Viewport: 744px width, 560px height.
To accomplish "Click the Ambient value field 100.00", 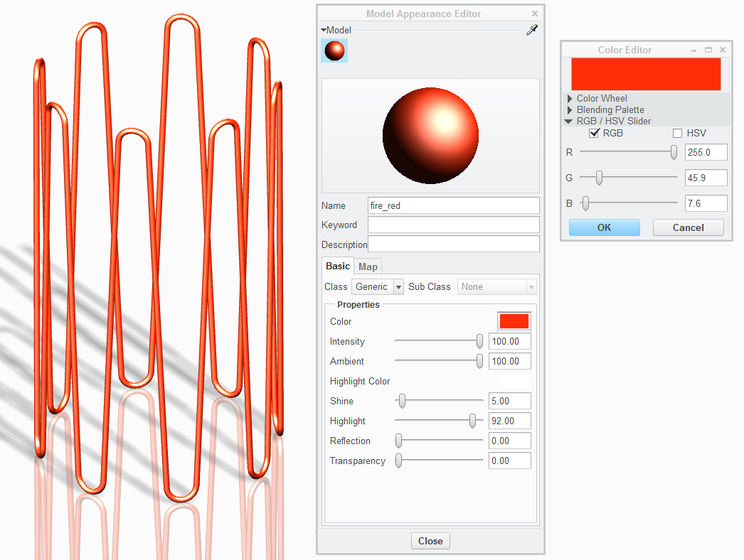I will tap(509, 361).
